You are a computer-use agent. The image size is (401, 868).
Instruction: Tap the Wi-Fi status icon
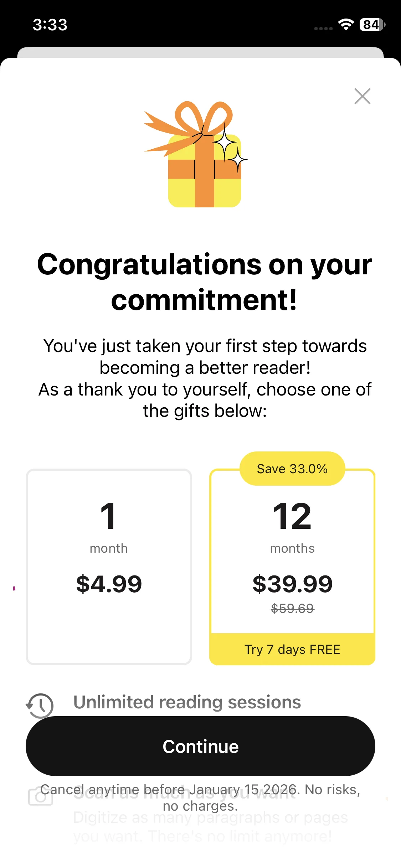(x=345, y=25)
